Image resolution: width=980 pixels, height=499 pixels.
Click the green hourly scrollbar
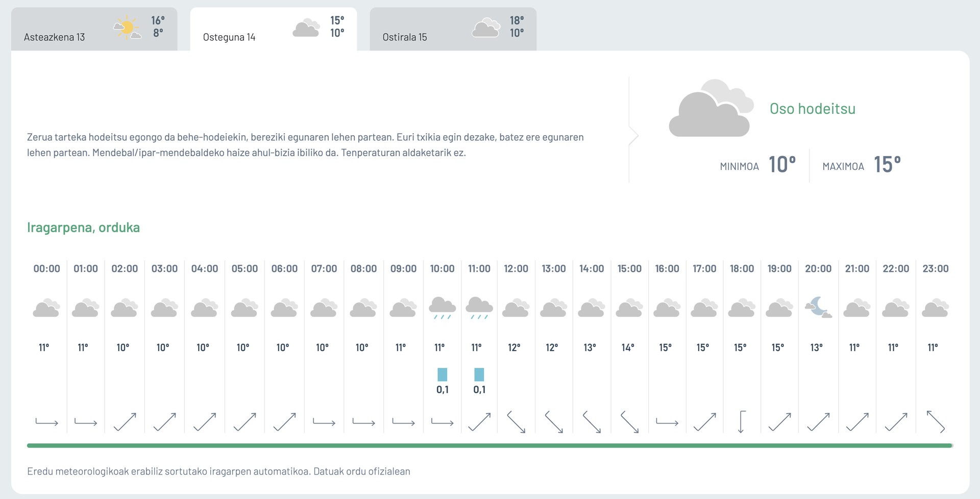point(490,445)
